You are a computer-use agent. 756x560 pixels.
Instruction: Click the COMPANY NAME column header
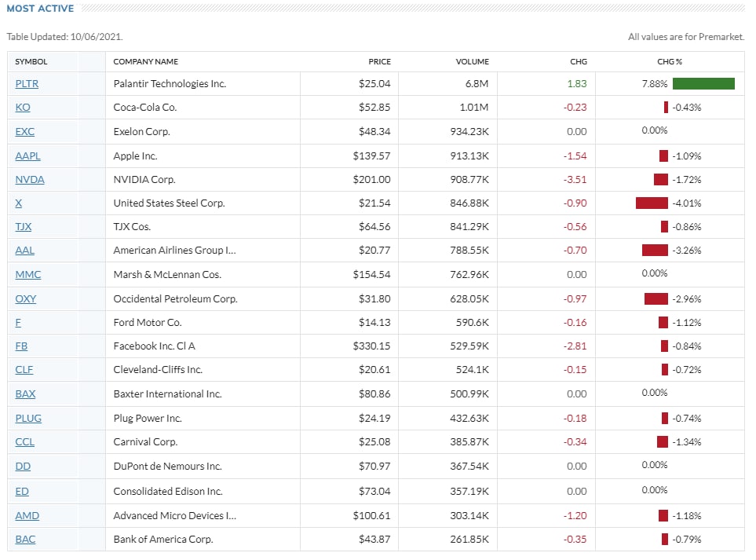[x=145, y=62]
